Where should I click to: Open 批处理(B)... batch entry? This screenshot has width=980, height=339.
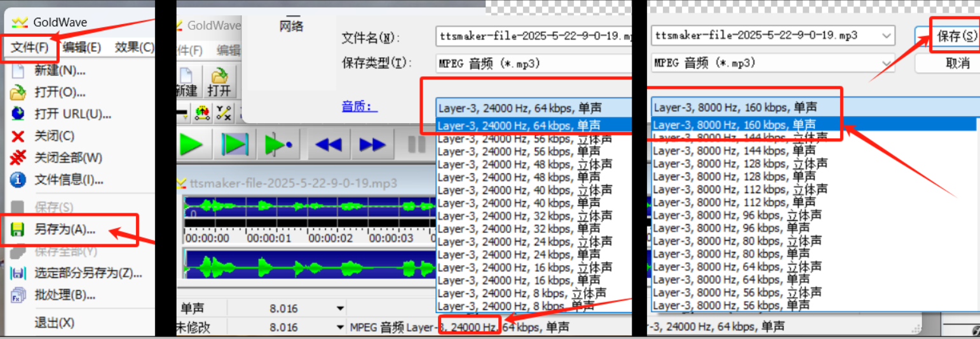pos(65,295)
